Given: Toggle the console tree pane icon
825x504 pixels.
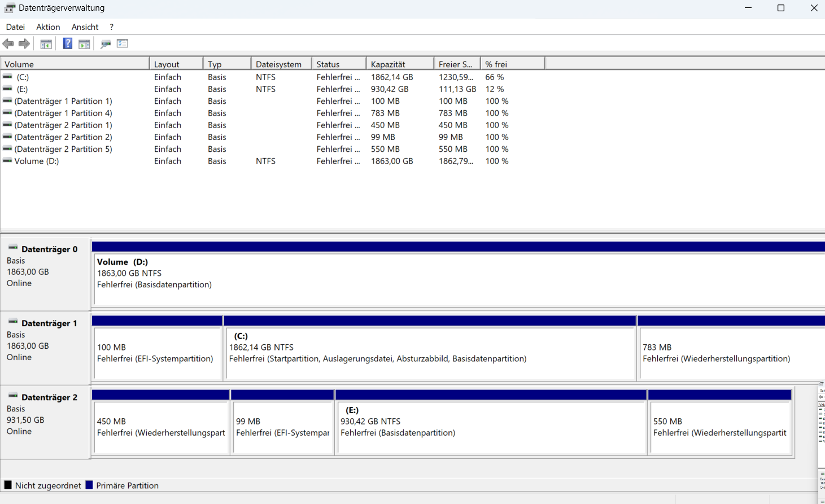Looking at the screenshot, I should [46, 43].
